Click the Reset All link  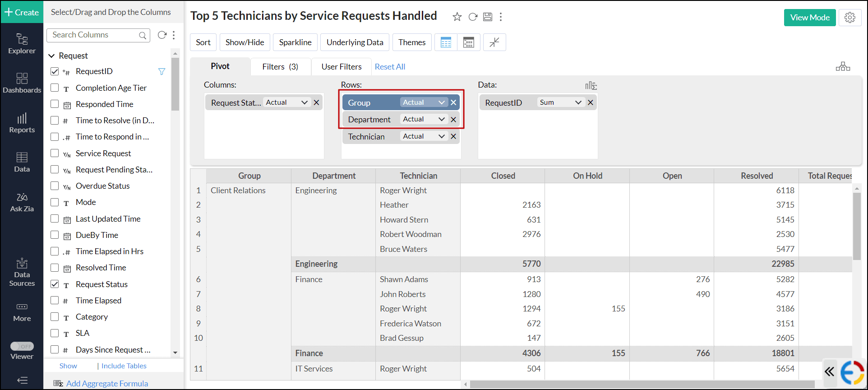[x=390, y=66]
